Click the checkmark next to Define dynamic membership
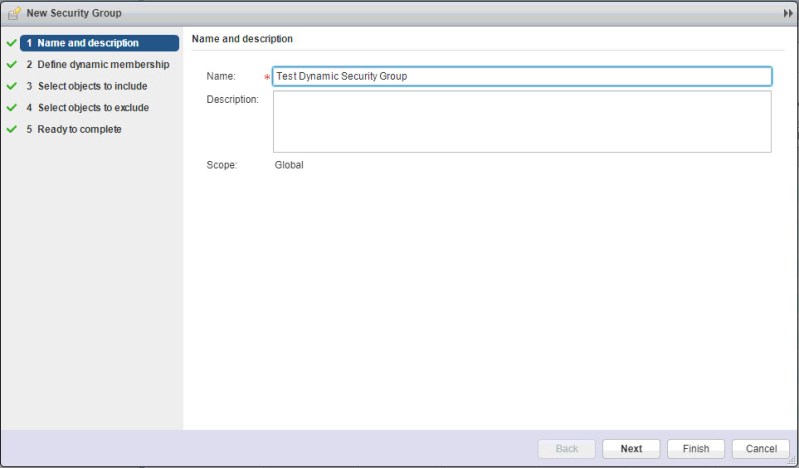Screen dimensions: 799x468 pyautogui.click(x=11, y=65)
